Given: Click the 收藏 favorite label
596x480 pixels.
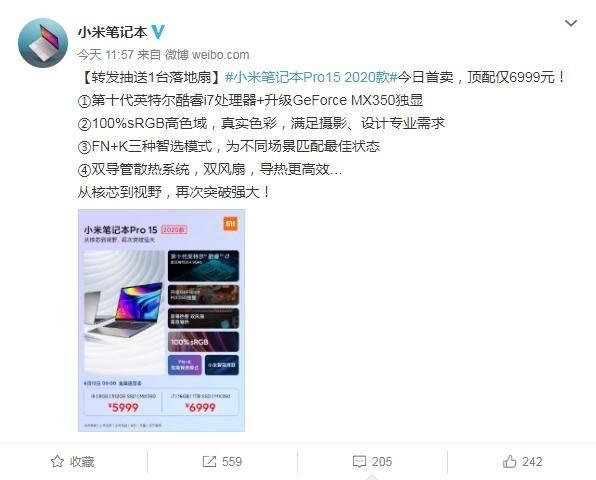Looking at the screenshot, I should pyautogui.click(x=82, y=462).
